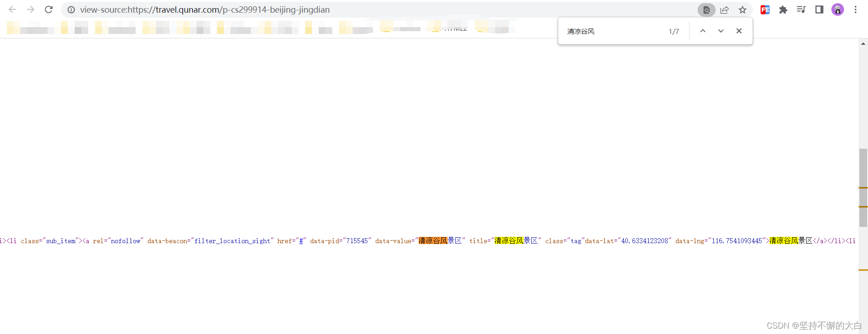This screenshot has height=334, width=868.
Task: Go back to the previous page
Action: 12,9
